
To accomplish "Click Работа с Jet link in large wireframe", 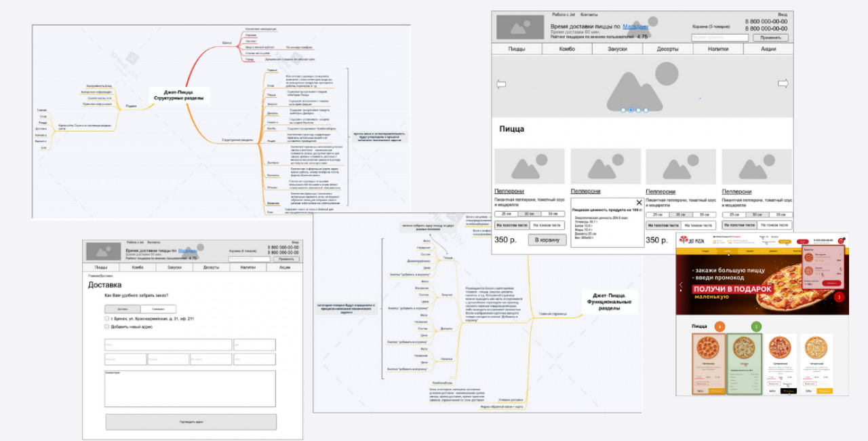I will coord(564,14).
